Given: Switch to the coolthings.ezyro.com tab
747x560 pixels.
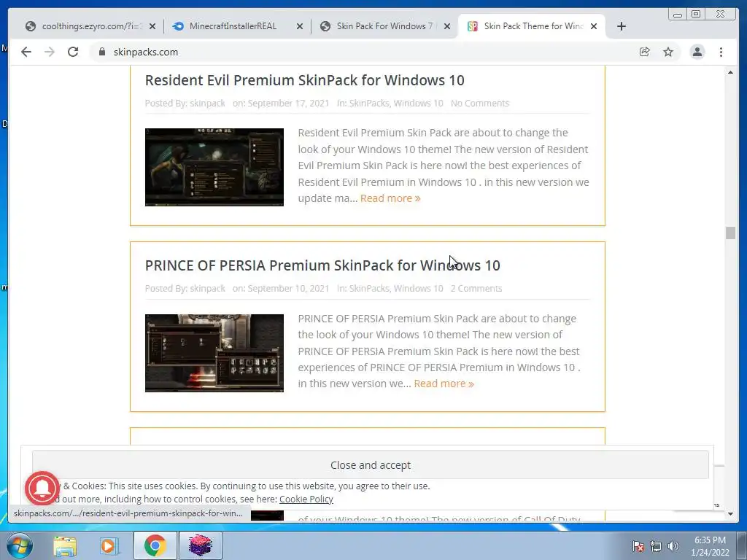Looking at the screenshot, I should (90, 26).
